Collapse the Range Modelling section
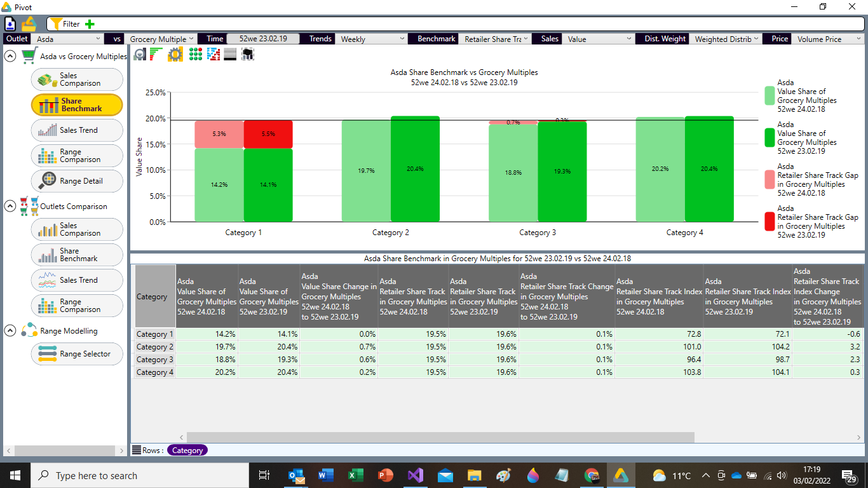868x488 pixels. [x=10, y=330]
